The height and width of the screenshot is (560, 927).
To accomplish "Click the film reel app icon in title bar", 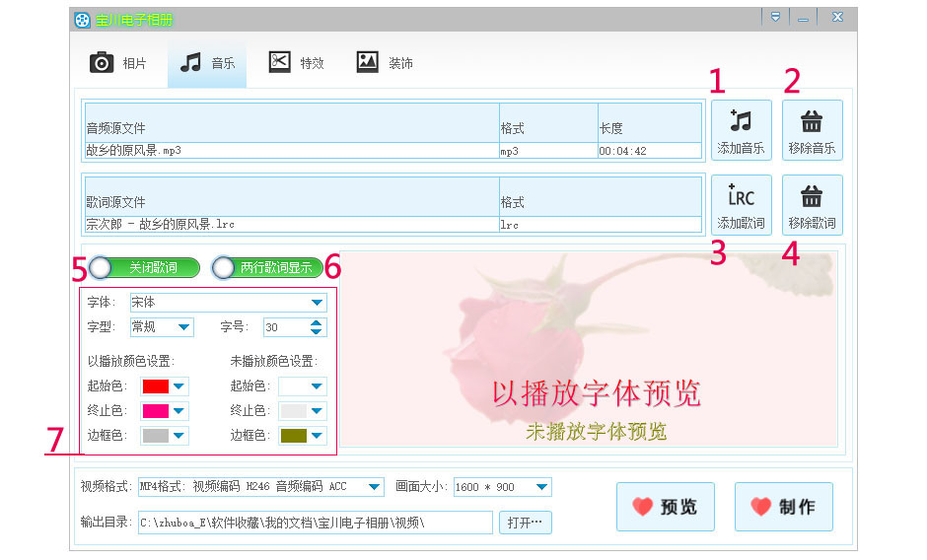I will click(x=82, y=20).
